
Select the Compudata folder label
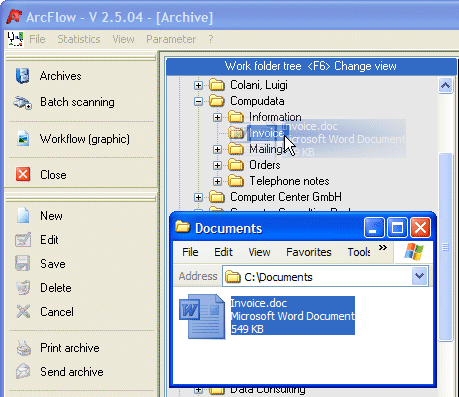(x=257, y=101)
